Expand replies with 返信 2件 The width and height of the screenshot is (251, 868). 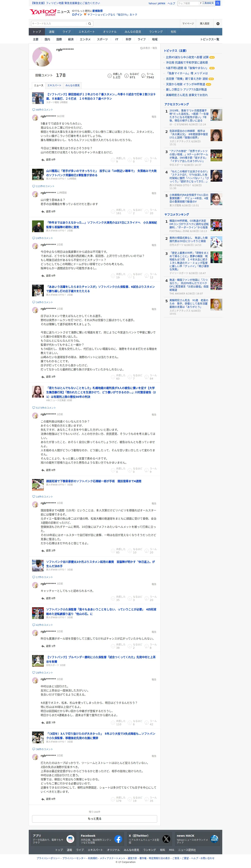48,551
